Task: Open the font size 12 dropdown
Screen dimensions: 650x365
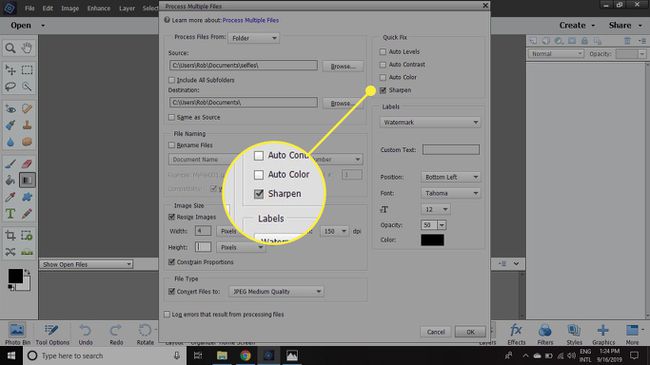Action: coord(436,209)
